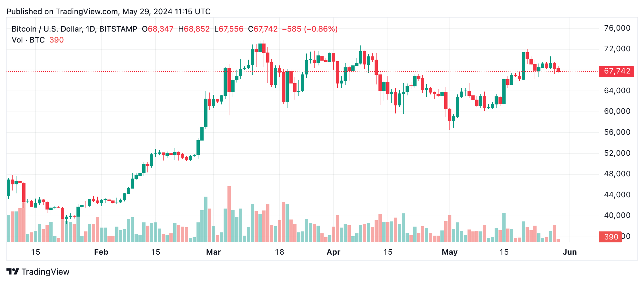
Task: Click the −585 (−0.86%) change value
Action: [x=310, y=29]
